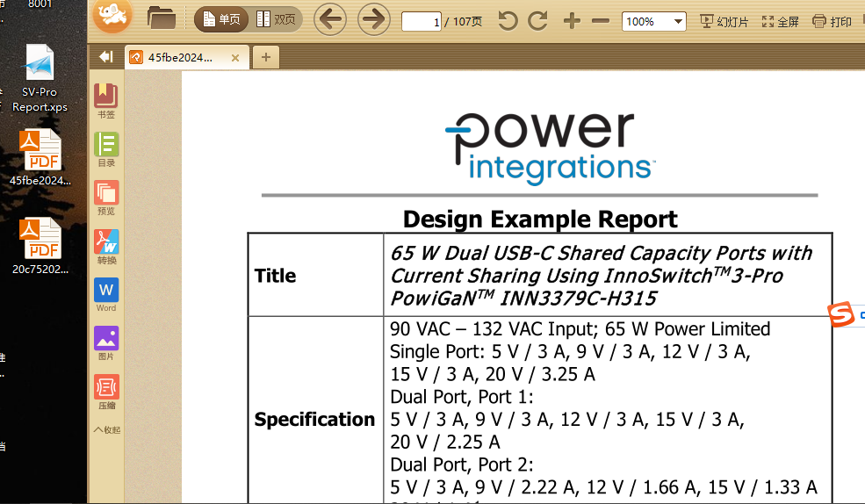Viewport: 865px width, 504px height.
Task: Click the '20 V / 2.25 A' line
Action: point(444,443)
